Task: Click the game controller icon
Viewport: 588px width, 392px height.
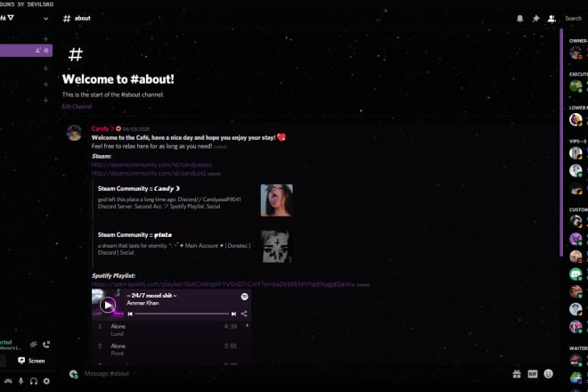Action: [8, 381]
